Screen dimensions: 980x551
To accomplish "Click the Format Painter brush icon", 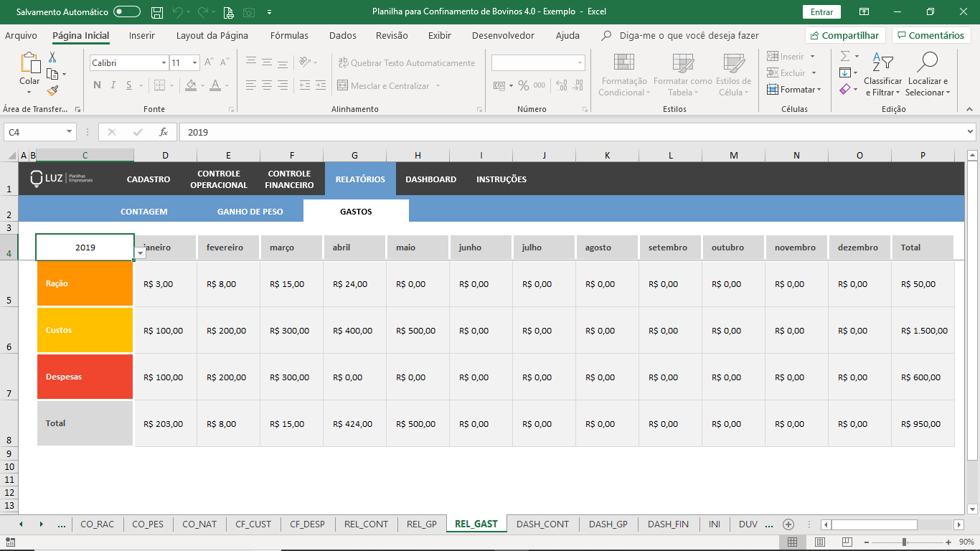I will tap(52, 90).
